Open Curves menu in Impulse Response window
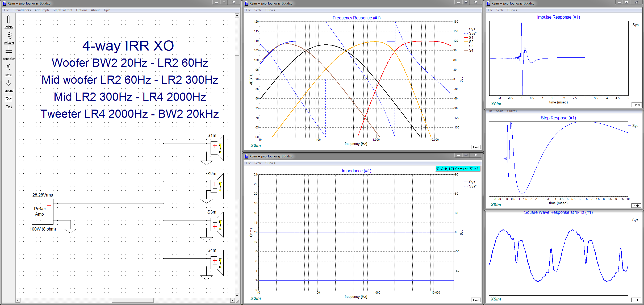Screen dimensions: 644x305 click(512, 10)
